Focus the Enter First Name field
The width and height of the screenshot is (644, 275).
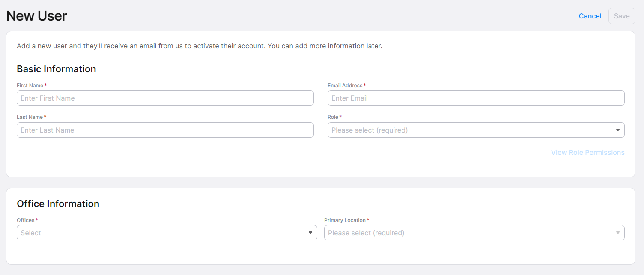point(165,98)
